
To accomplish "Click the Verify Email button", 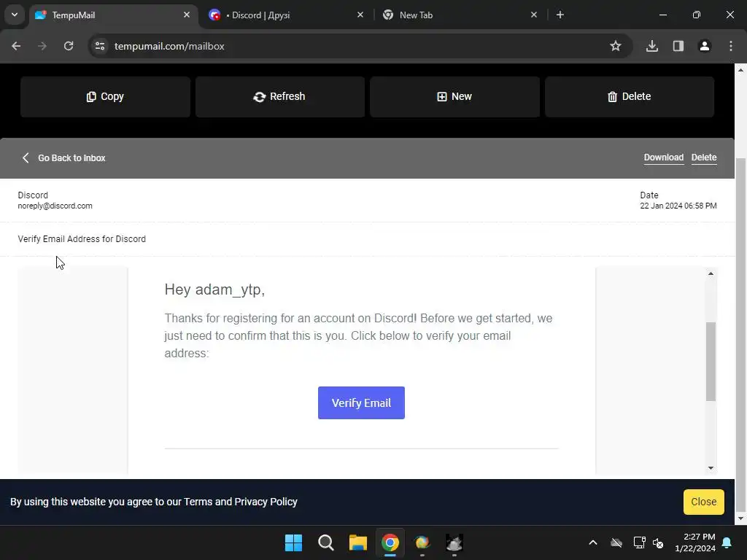I will click(x=361, y=402).
